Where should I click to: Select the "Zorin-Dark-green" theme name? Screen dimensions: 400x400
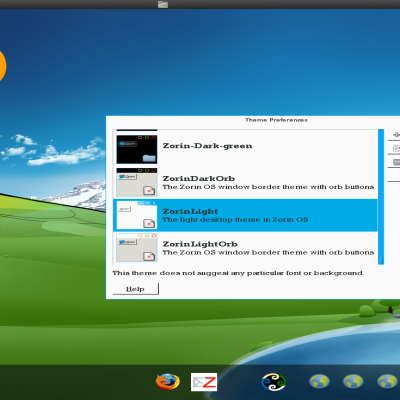207,146
